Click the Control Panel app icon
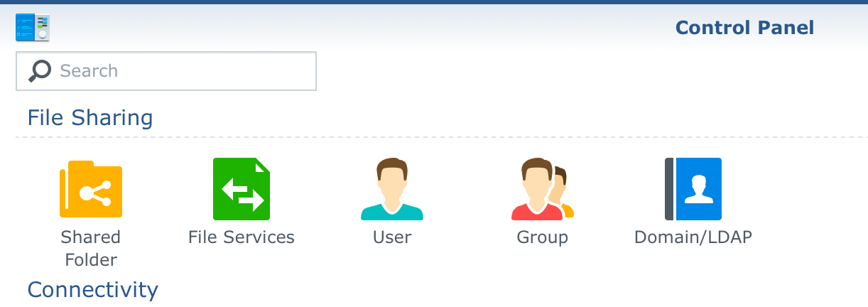The width and height of the screenshot is (868, 307). click(33, 28)
